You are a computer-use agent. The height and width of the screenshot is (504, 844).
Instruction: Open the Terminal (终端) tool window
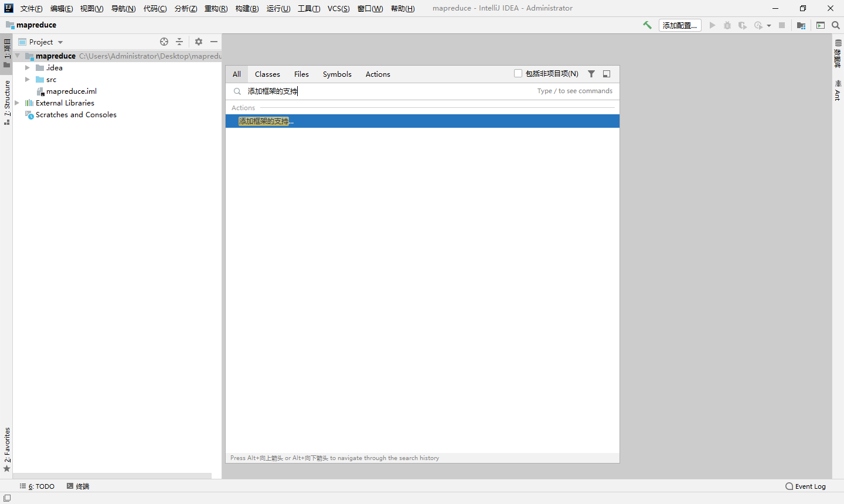point(78,486)
